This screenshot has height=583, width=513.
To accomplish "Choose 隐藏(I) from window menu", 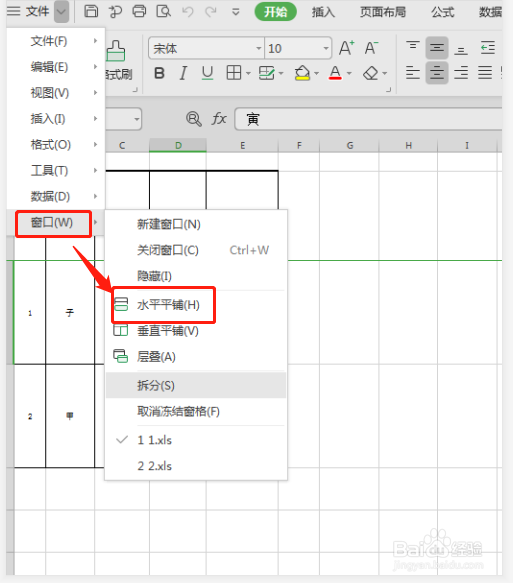I will pyautogui.click(x=196, y=276).
